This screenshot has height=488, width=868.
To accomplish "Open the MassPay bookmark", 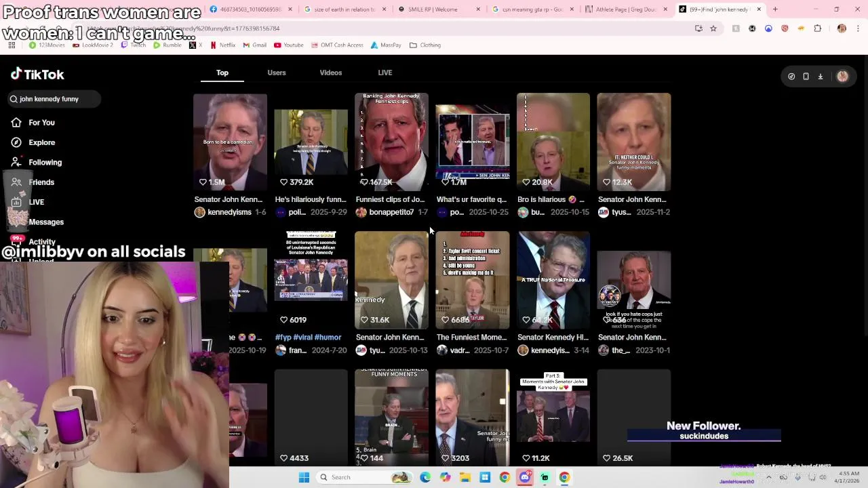I will coord(386,45).
